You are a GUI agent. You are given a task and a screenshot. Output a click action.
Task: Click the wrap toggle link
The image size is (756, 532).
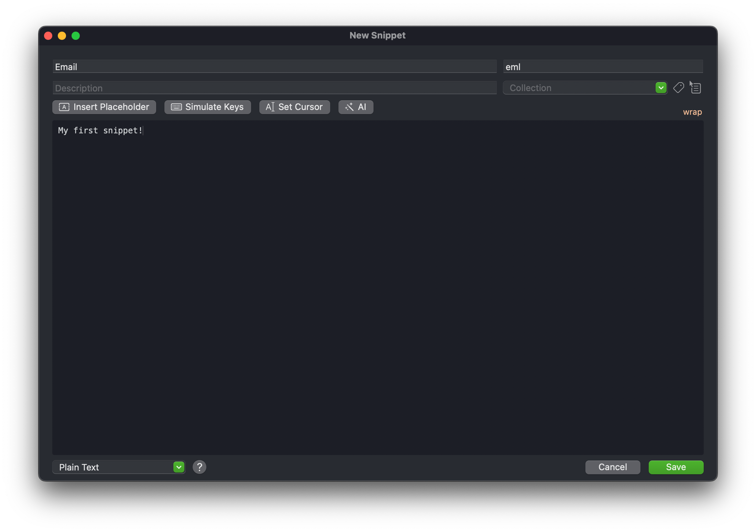click(692, 111)
